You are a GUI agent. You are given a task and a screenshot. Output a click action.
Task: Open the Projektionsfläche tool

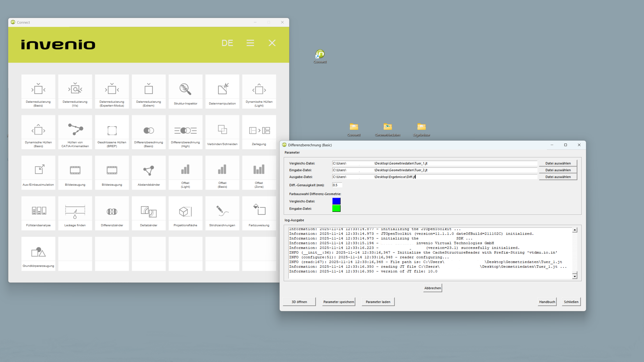coord(185,213)
